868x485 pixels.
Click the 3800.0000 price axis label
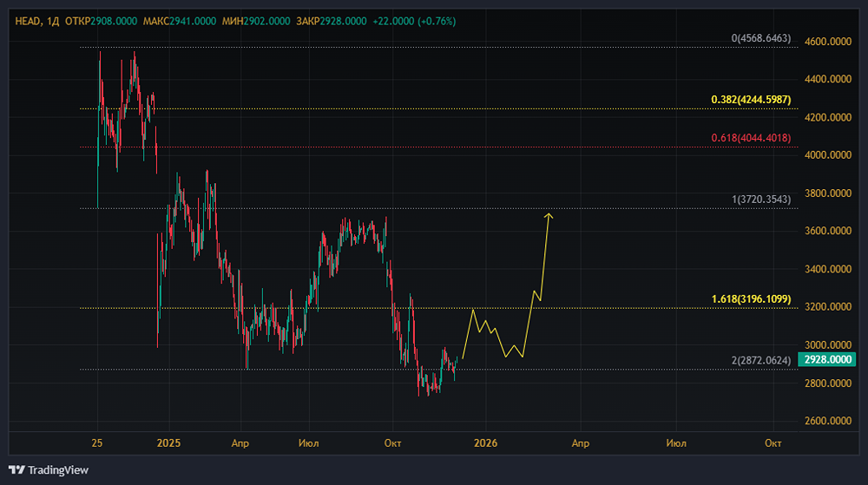(x=828, y=193)
